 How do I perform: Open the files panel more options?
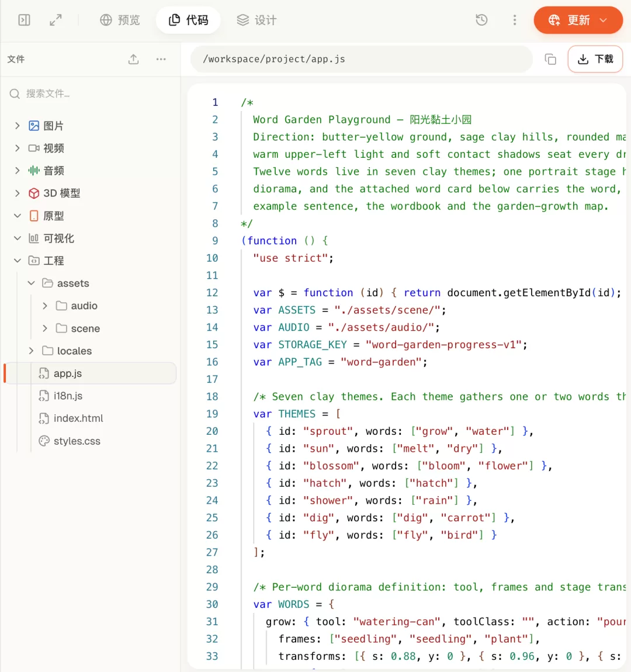tap(161, 59)
